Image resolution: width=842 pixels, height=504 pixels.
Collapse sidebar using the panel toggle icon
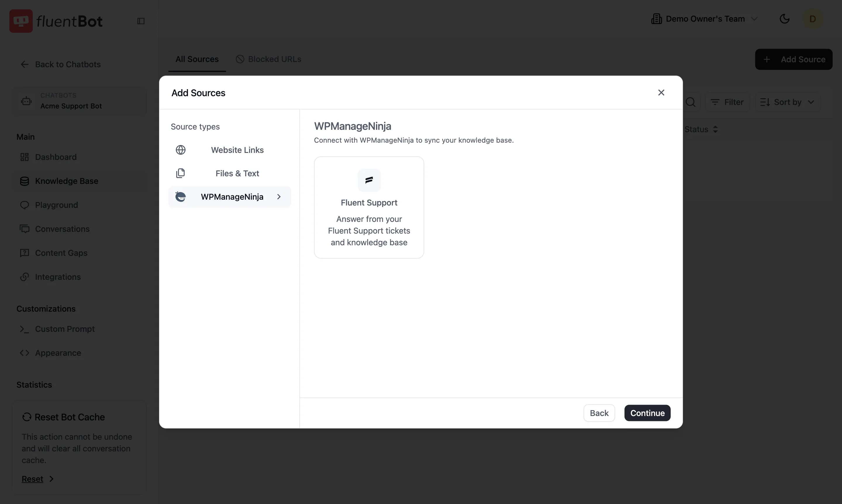pyautogui.click(x=141, y=21)
